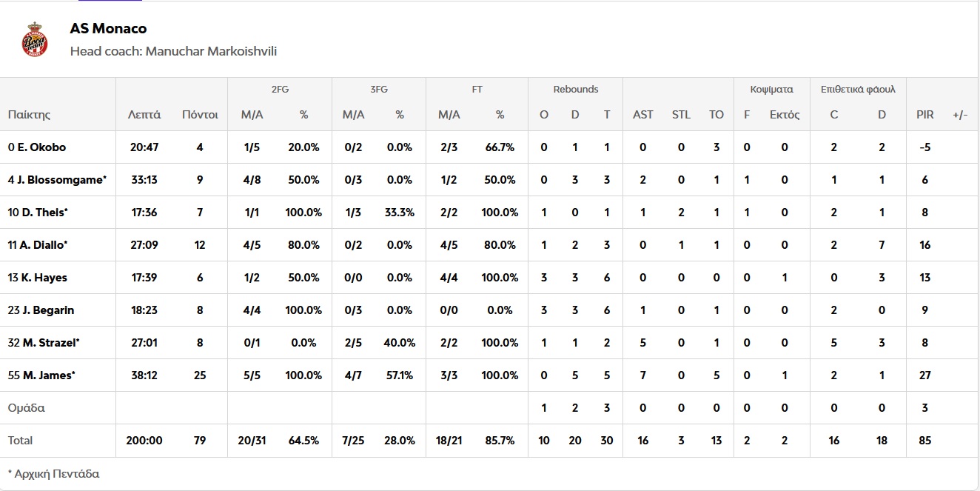The width and height of the screenshot is (980, 491).
Task: Sort by TO turnovers column
Action: [716, 115]
